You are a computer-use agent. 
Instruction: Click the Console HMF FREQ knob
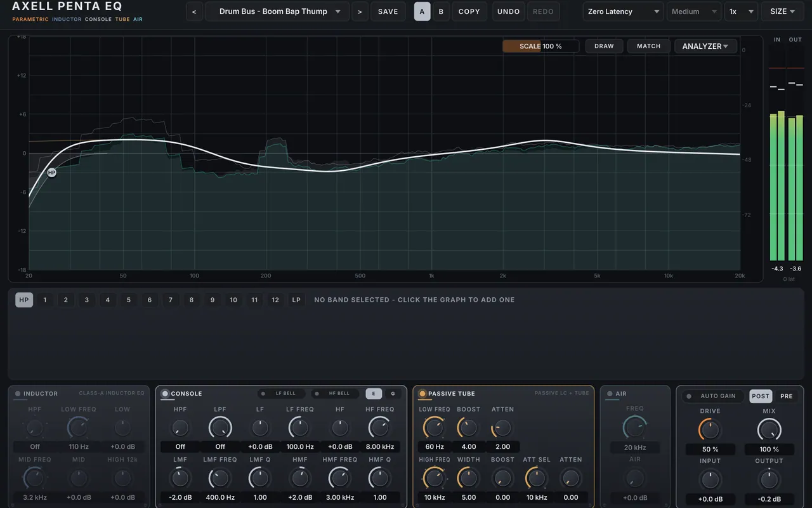point(339,478)
